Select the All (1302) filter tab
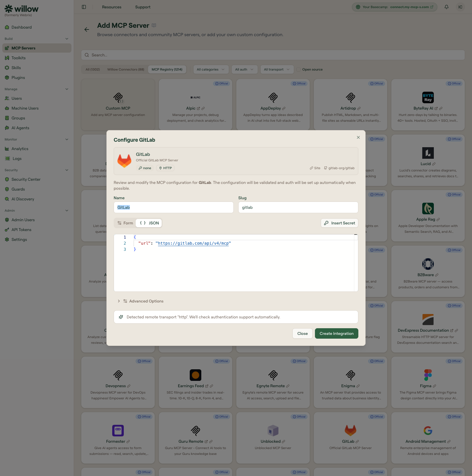The width and height of the screenshot is (472, 476). click(93, 69)
